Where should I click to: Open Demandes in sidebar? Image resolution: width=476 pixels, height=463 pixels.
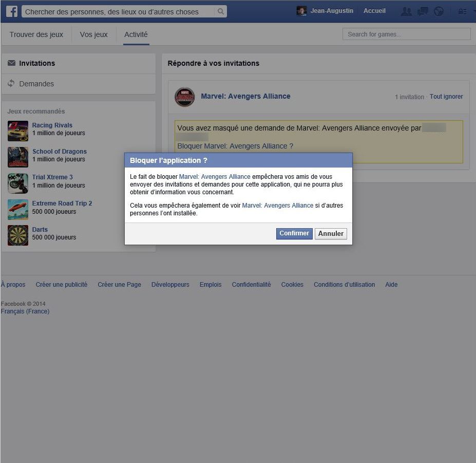click(79, 84)
